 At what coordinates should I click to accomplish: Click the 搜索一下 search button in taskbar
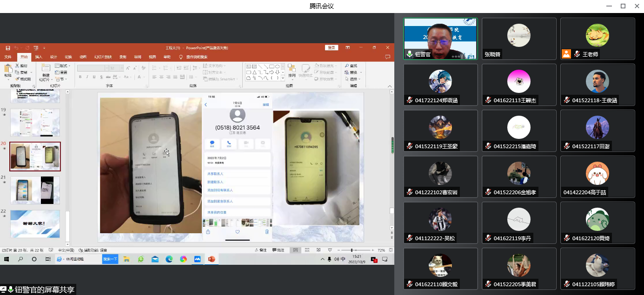110,259
